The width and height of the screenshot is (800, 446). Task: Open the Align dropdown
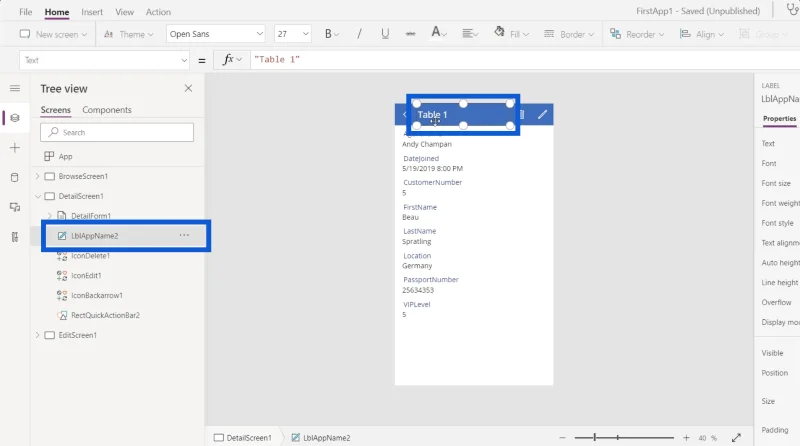pos(702,34)
